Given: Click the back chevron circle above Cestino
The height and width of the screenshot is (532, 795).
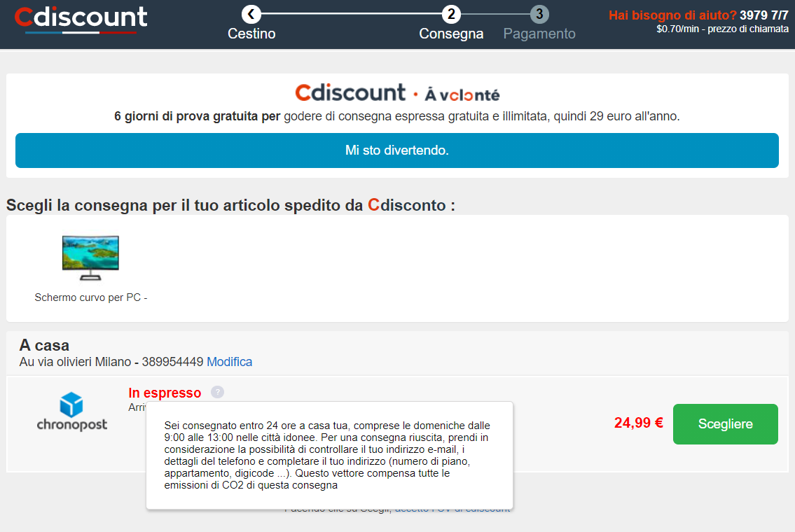Looking at the screenshot, I should pyautogui.click(x=251, y=14).
